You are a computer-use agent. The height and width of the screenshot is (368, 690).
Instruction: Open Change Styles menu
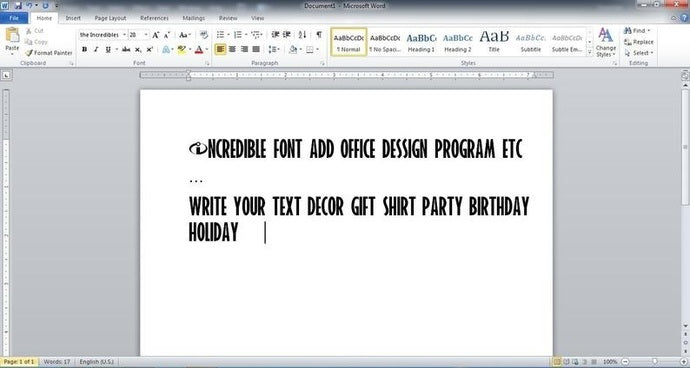tap(606, 42)
